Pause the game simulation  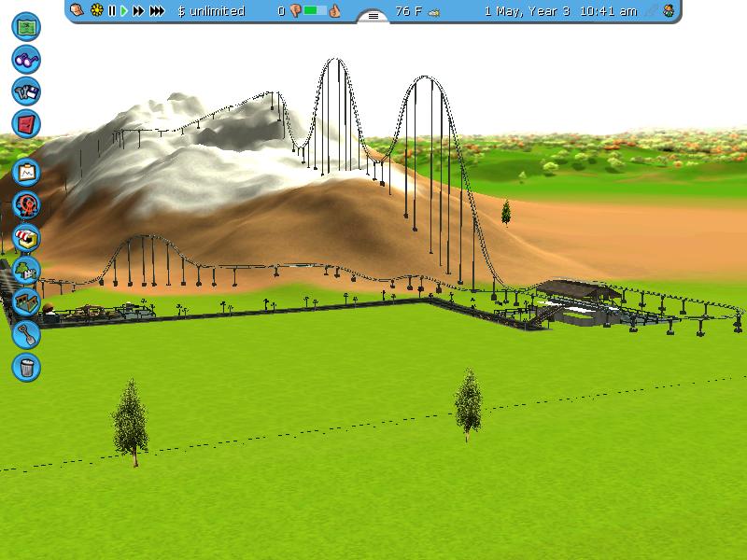click(x=112, y=11)
